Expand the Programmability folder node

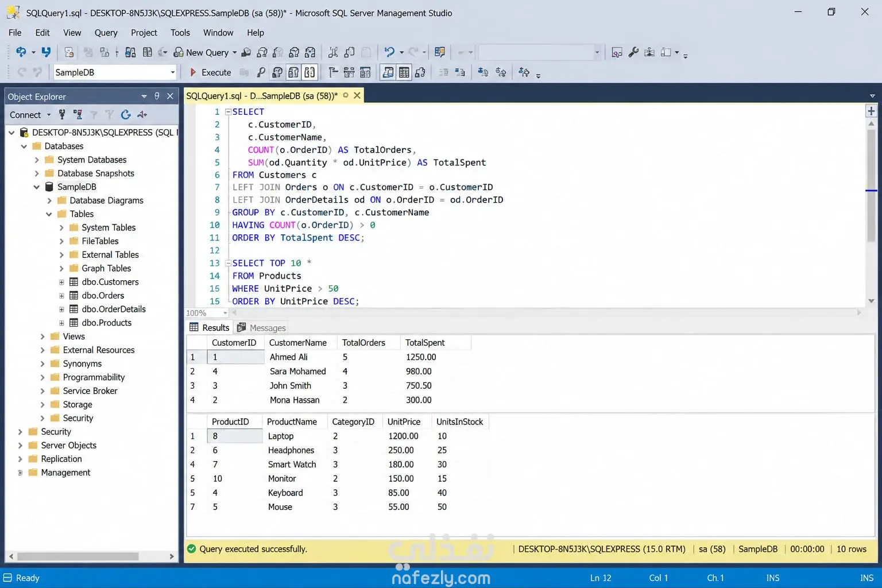point(42,377)
